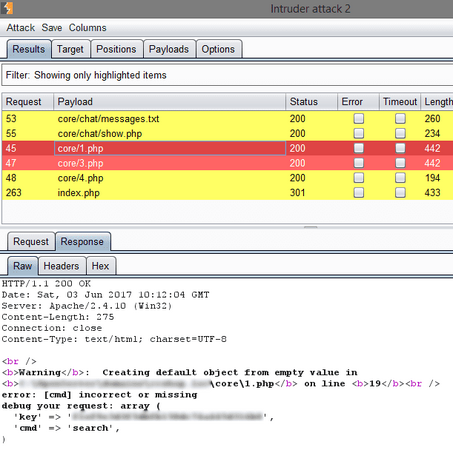Switch to the Positions tab
This screenshot has width=453, height=450.
click(116, 49)
